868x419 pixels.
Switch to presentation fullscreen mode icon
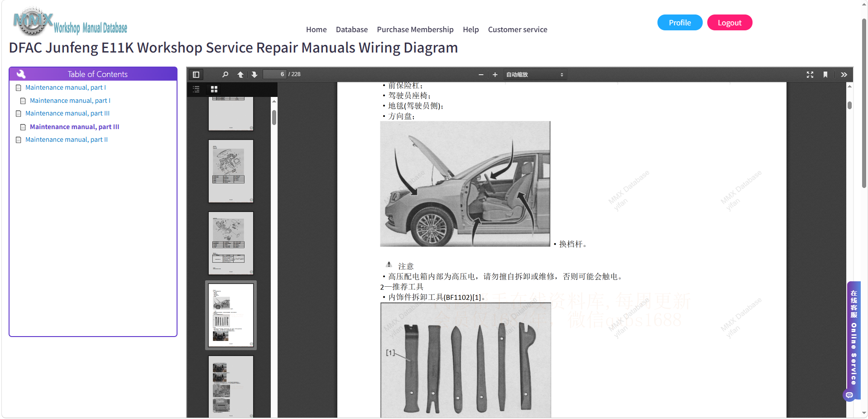pos(810,75)
